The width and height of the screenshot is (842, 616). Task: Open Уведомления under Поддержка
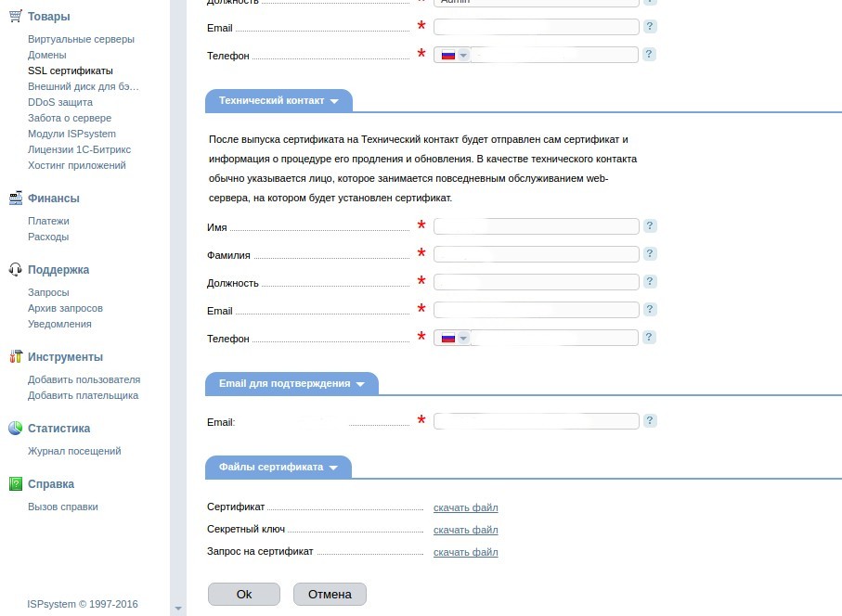point(59,324)
